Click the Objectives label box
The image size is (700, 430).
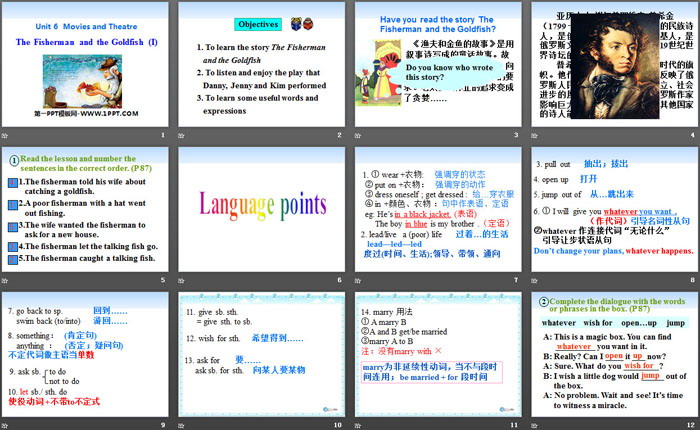257,22
